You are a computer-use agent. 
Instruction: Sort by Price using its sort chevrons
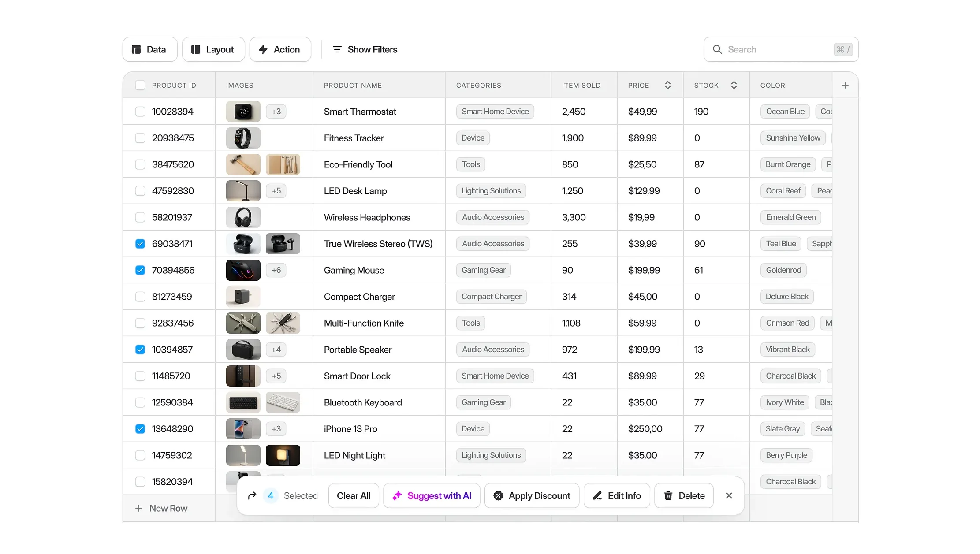[668, 85]
